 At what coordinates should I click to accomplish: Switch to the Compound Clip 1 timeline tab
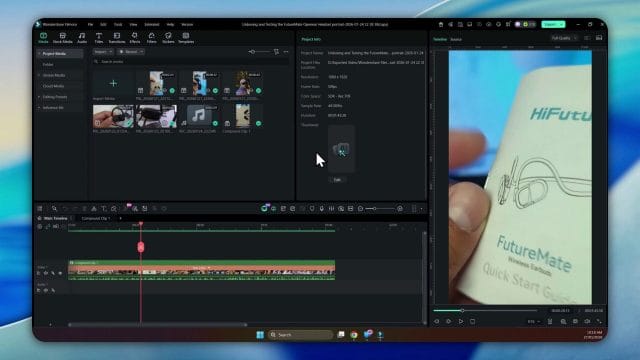96,218
